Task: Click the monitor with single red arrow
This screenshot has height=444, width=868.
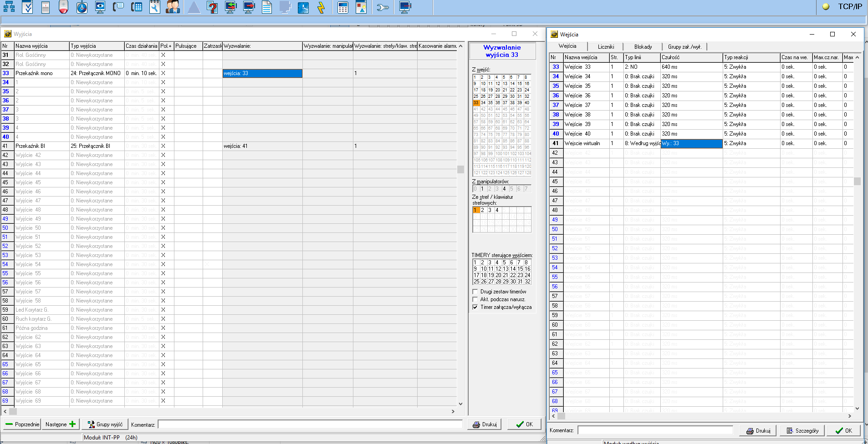Action: pyautogui.click(x=249, y=7)
